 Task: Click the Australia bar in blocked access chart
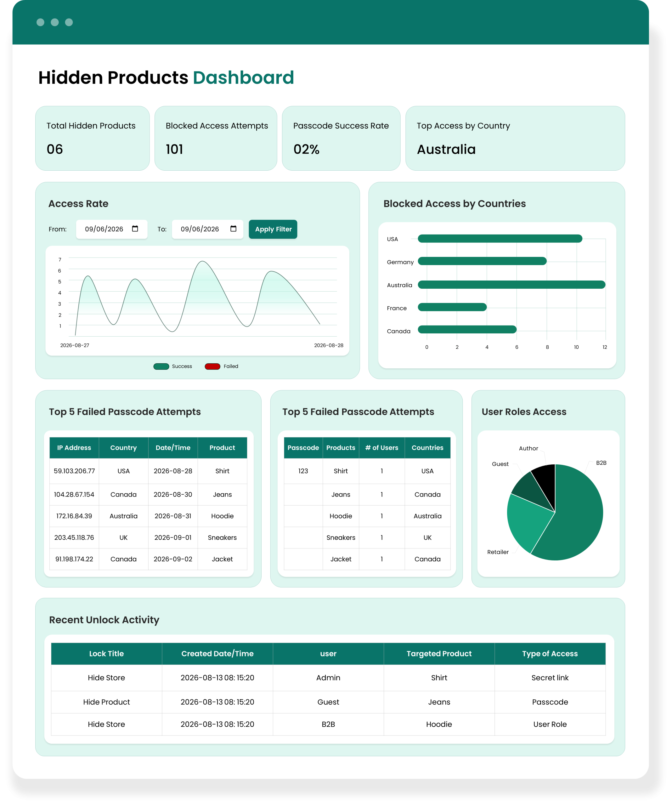[x=511, y=284]
